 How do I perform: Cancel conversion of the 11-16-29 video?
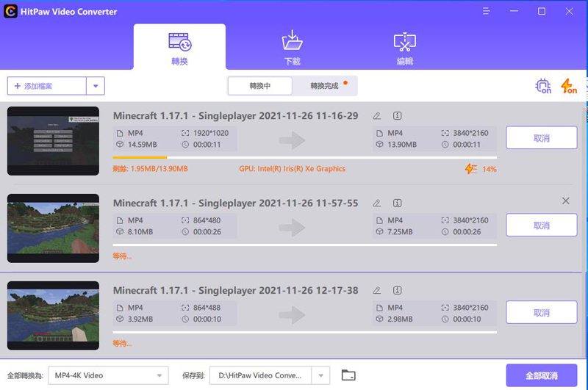click(542, 137)
